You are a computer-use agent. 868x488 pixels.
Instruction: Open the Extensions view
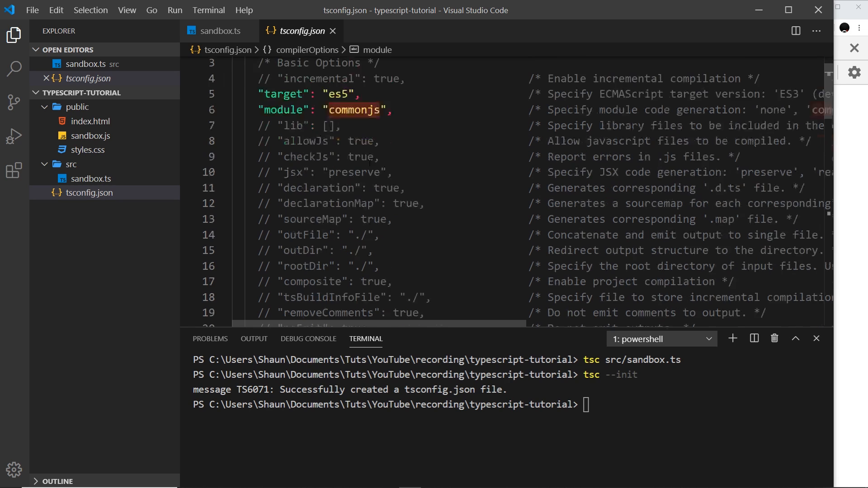pos(14,170)
